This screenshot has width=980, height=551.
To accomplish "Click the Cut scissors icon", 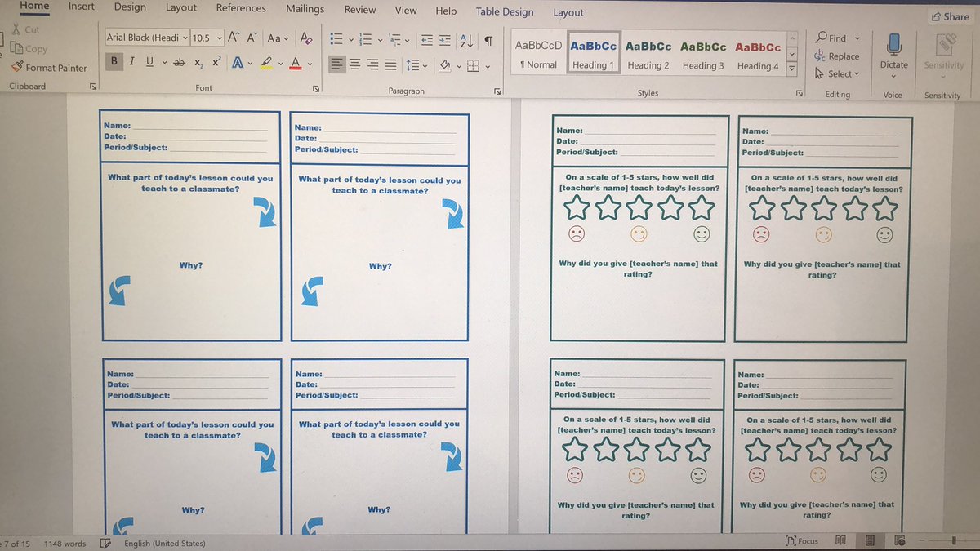I will click(16, 29).
